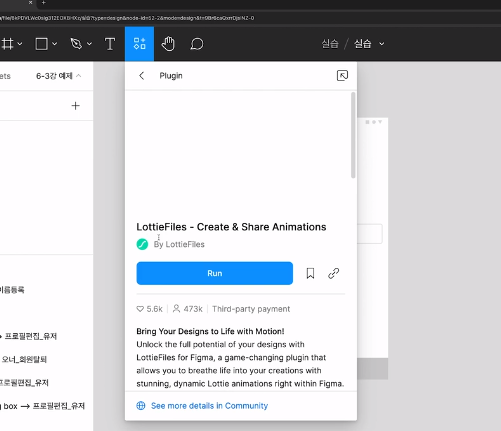The image size is (501, 431).
Task: Select the Frame tool
Action: coord(7,44)
